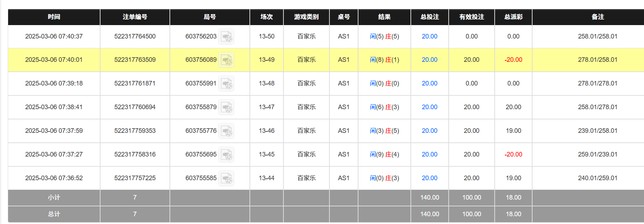Click the 结果 column header
Screen dimensions: 644x224
tap(384, 17)
